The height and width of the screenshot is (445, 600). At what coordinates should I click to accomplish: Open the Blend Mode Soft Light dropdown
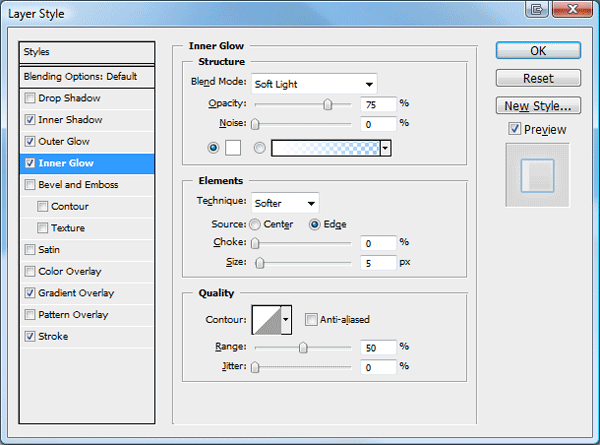point(314,84)
